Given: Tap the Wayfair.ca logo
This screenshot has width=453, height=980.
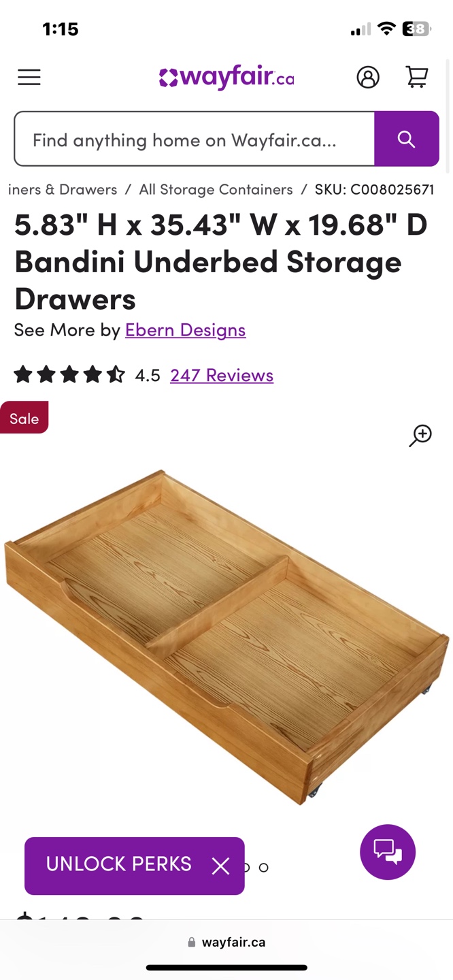Looking at the screenshot, I should tap(227, 78).
